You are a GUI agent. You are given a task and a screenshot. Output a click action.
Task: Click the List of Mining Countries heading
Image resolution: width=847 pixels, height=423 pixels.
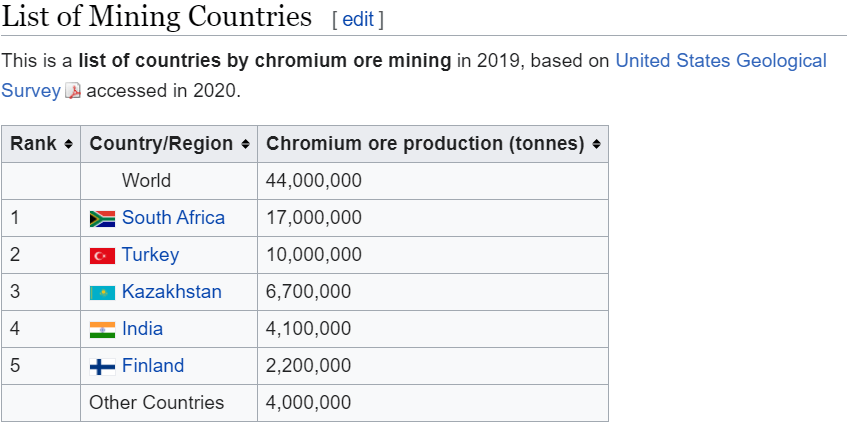pos(157,18)
